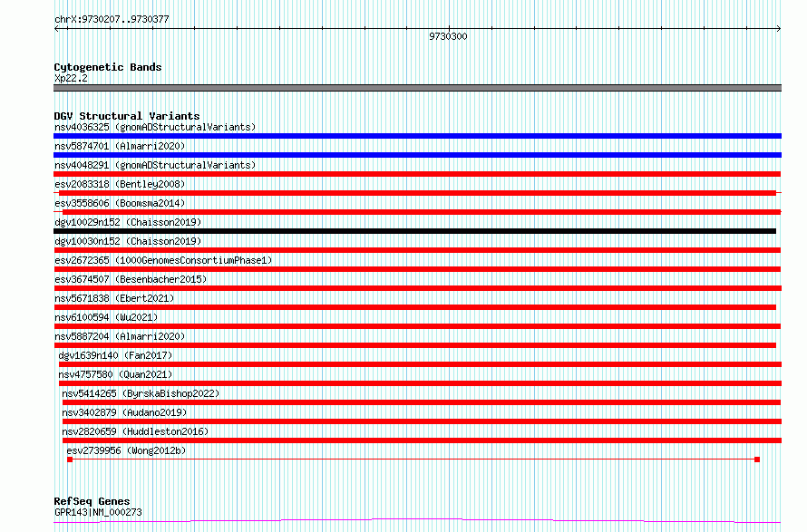Select the Cytogenetic Bands track heading
The height and width of the screenshot is (532, 807).
108,67
